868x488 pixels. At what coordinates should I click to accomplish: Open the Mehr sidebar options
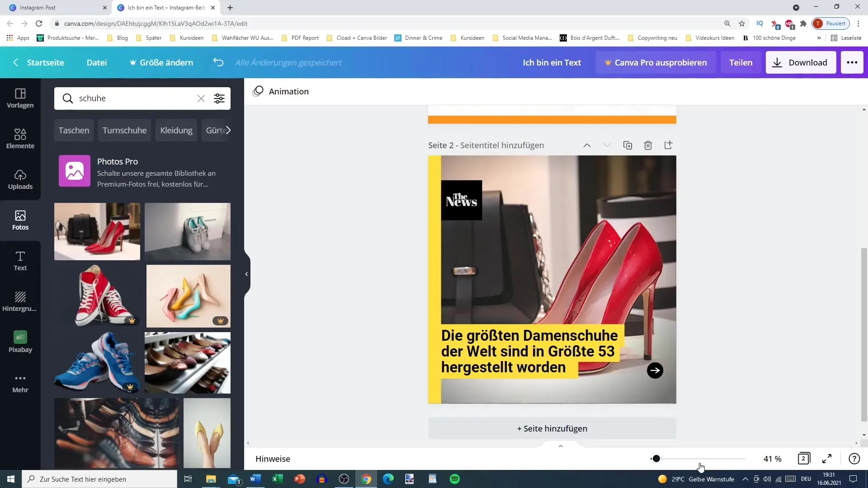coord(20,383)
